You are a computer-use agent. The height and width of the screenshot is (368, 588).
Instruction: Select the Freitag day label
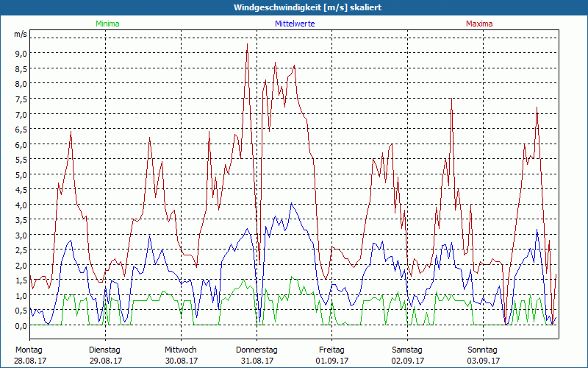331,350
